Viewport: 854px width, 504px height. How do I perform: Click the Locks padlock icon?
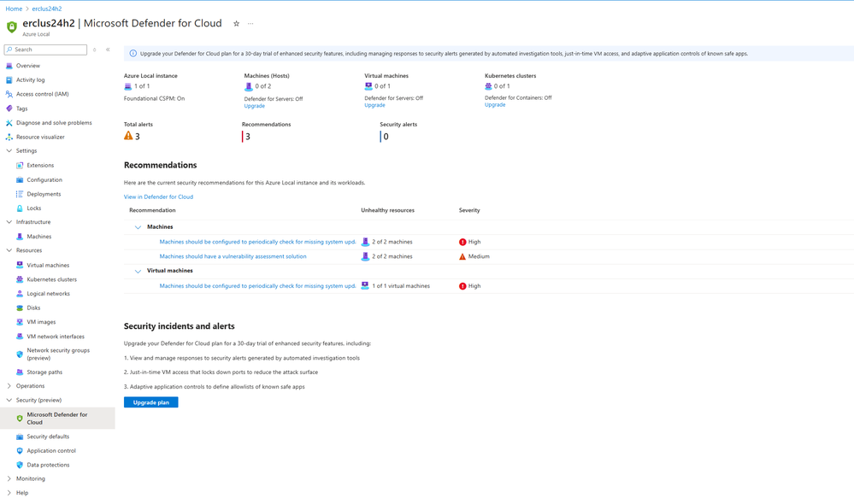pyautogui.click(x=20, y=208)
